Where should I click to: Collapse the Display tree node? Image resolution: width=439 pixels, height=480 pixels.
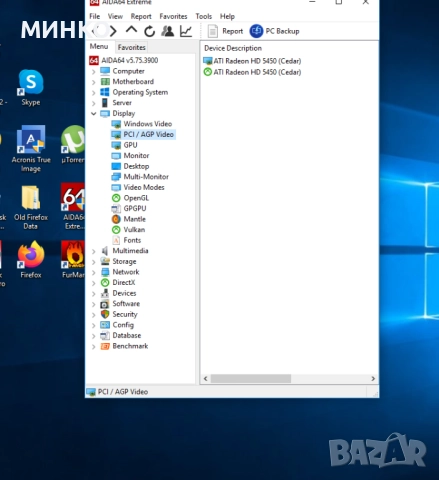[x=94, y=114]
